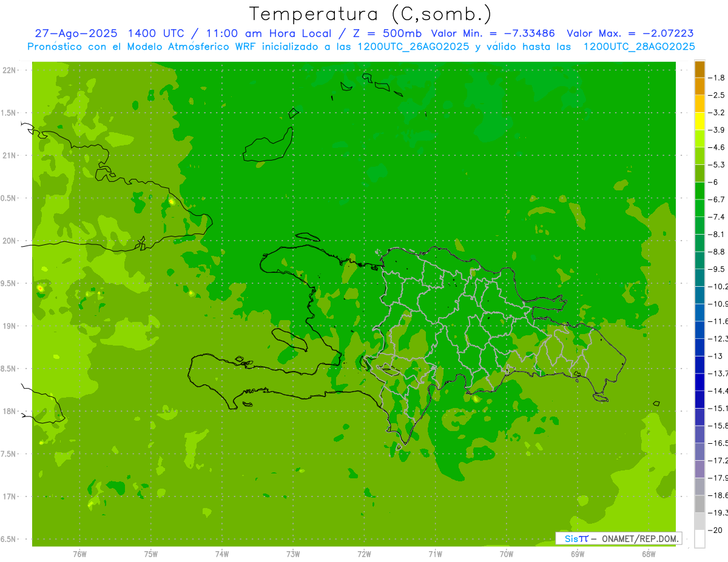Screen dimensions: 728x562
Task: Click the '18N' latitude label
Action: point(10,411)
